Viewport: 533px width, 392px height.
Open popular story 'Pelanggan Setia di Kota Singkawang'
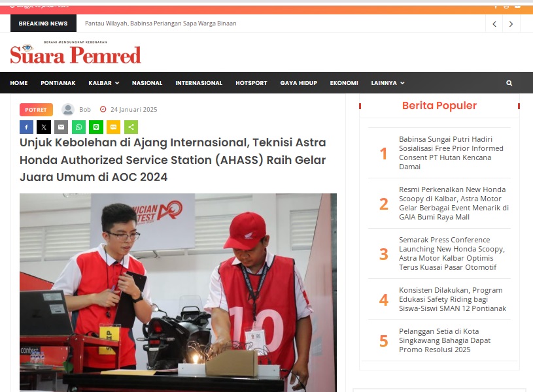point(445,340)
